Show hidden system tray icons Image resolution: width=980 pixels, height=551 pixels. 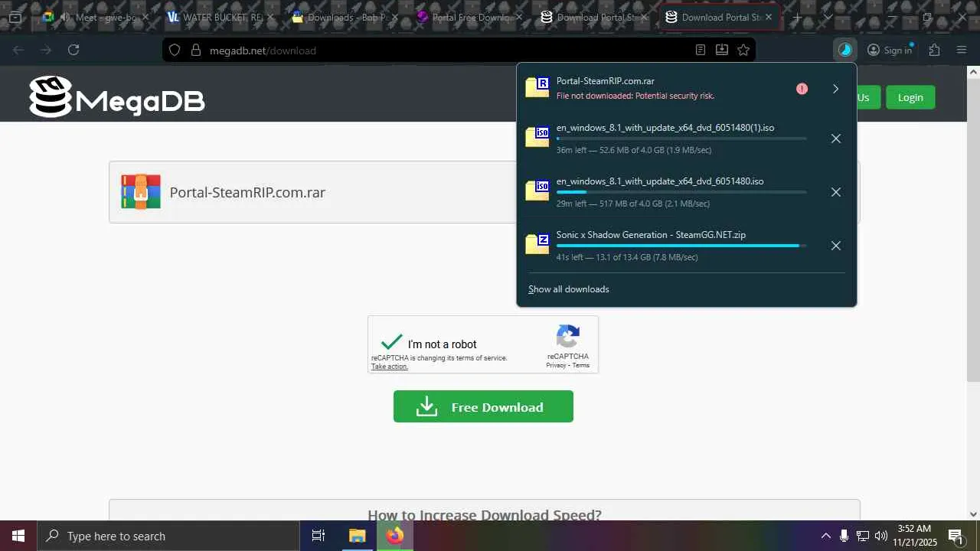(825, 536)
